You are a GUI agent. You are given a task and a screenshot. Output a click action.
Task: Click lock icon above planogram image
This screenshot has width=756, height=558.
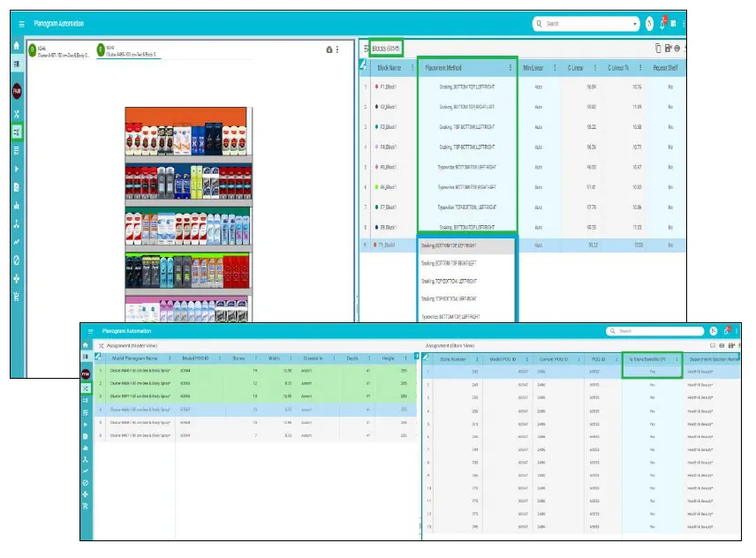coord(329,49)
